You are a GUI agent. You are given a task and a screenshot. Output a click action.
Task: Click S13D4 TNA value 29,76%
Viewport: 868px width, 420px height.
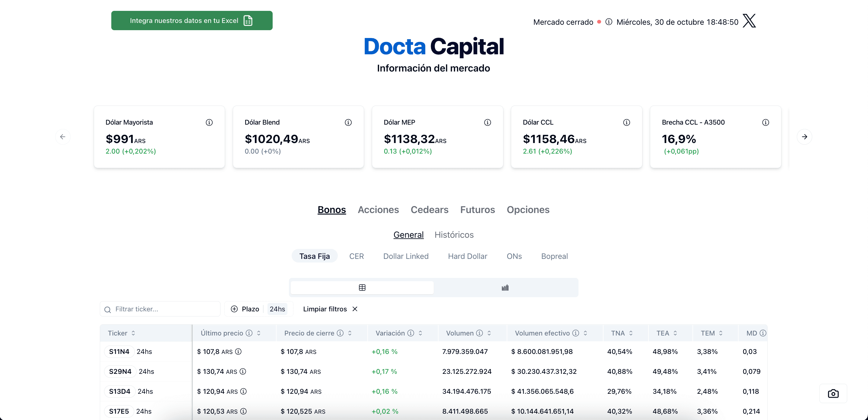[x=619, y=391]
